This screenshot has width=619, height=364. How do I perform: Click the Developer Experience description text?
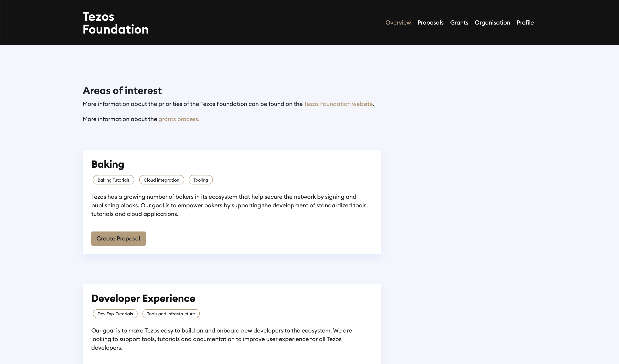coord(221,339)
